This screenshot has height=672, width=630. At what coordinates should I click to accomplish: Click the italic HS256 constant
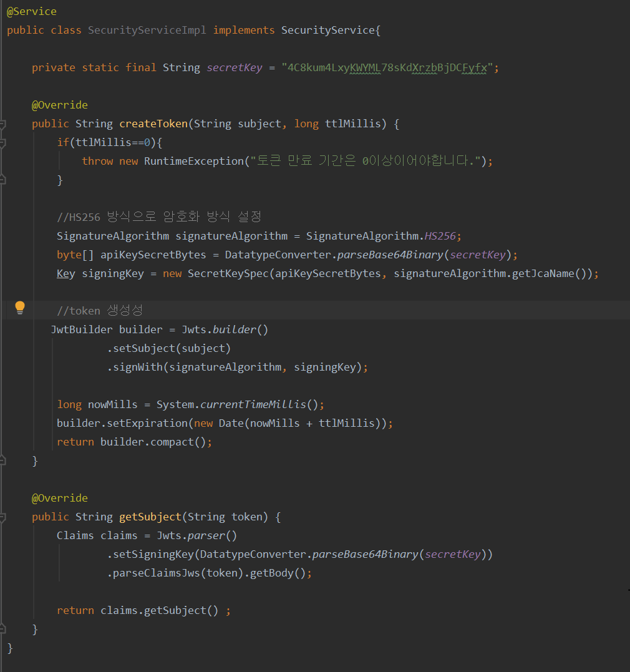click(x=440, y=236)
